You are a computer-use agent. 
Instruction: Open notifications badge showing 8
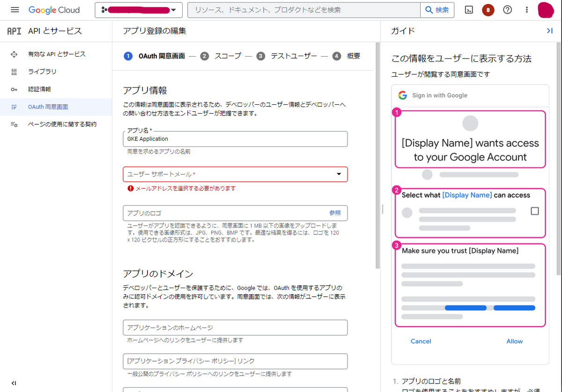[488, 10]
